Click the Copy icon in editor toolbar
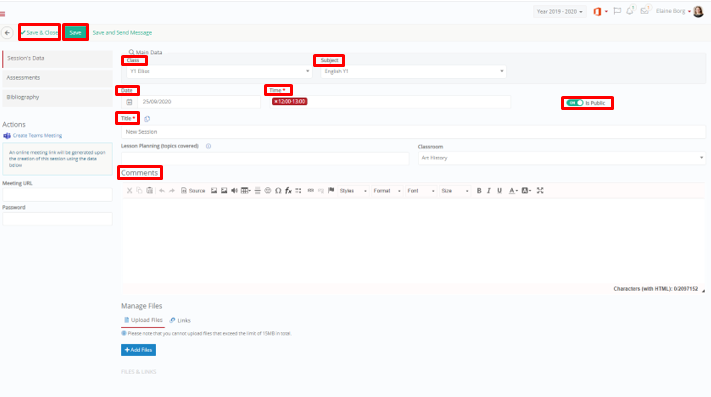Viewport: 711px width, 397px height. (139, 191)
